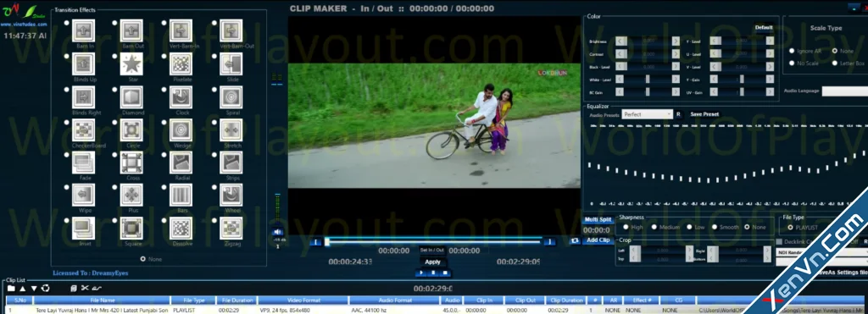Screen dimensions: 868x314
Task: Click the Audio Language input field
Action: (x=845, y=91)
